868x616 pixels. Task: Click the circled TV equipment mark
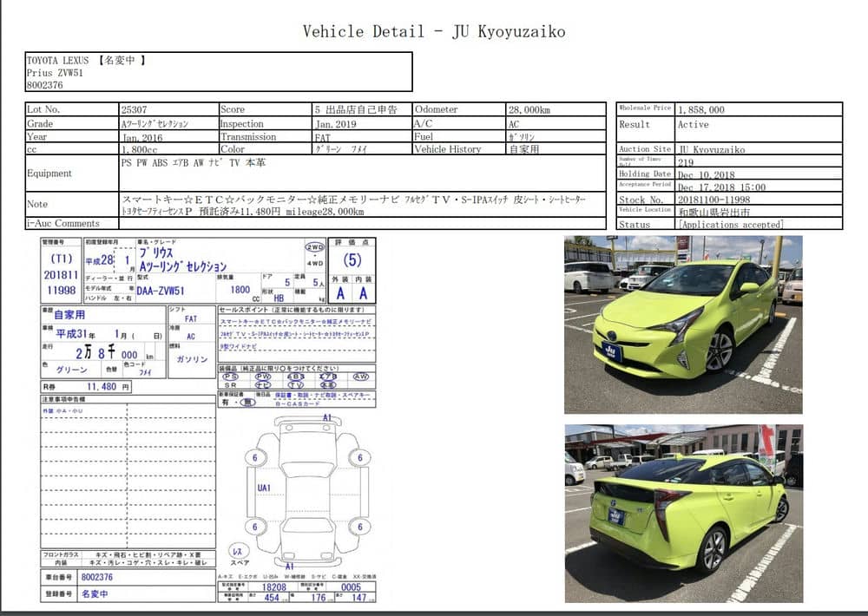click(x=296, y=384)
